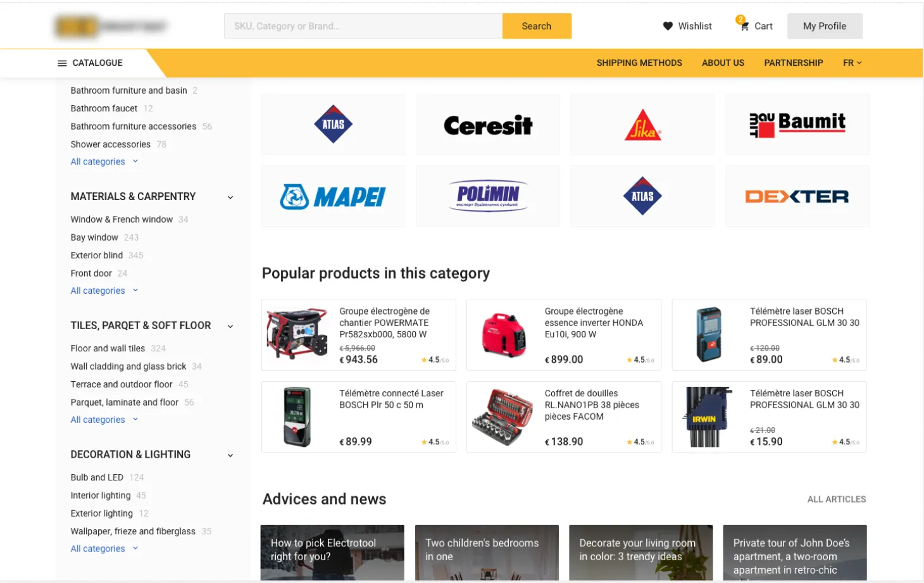The image size is (924, 583).
Task: Open the All Articles link
Action: 837,499
